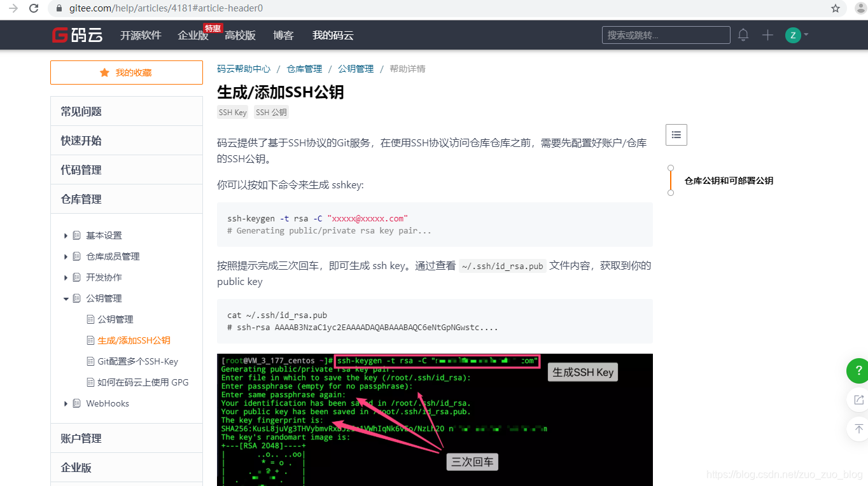Open the 快速开始 sidebar section
Viewport: 868px width, 486px height.
point(127,141)
